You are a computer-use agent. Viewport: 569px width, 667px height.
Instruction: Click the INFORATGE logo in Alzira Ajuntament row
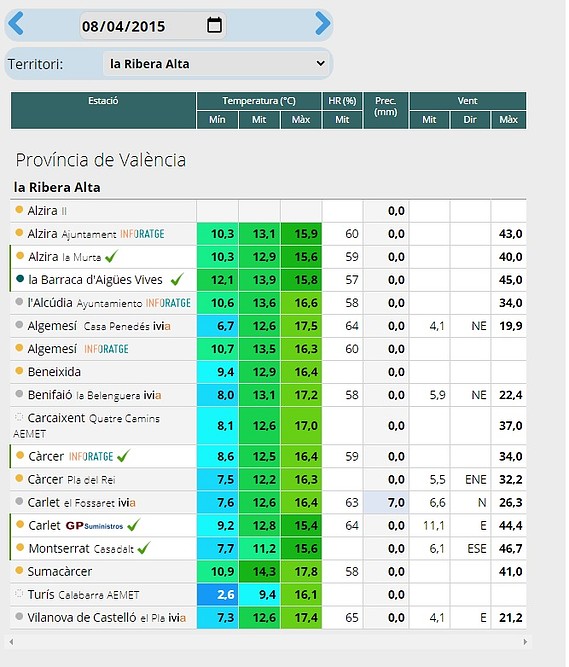click(142, 234)
